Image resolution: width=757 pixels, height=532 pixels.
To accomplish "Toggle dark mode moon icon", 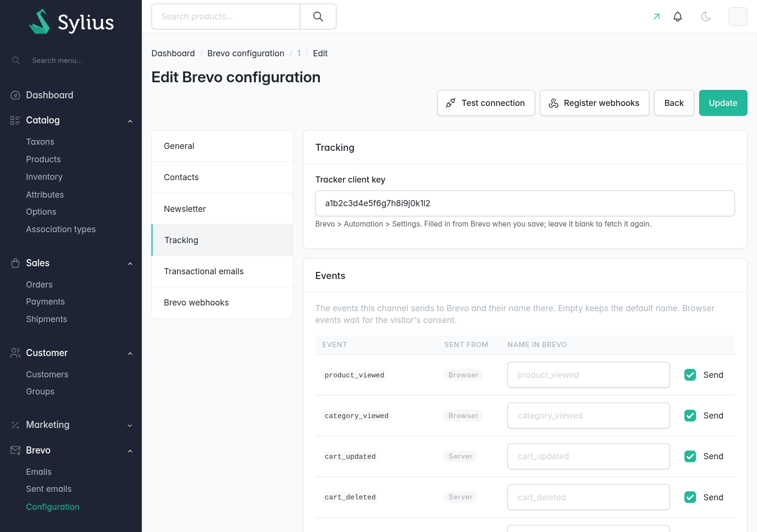I will (x=706, y=17).
